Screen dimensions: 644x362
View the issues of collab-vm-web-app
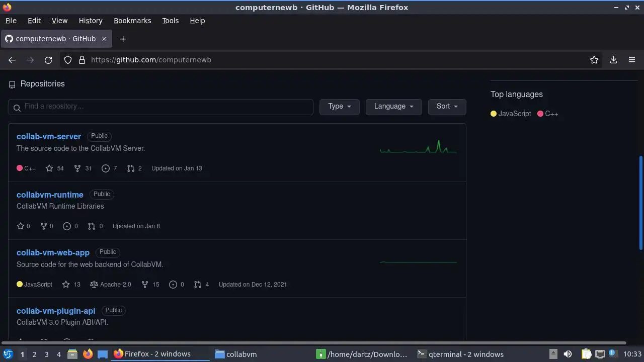pos(177,285)
